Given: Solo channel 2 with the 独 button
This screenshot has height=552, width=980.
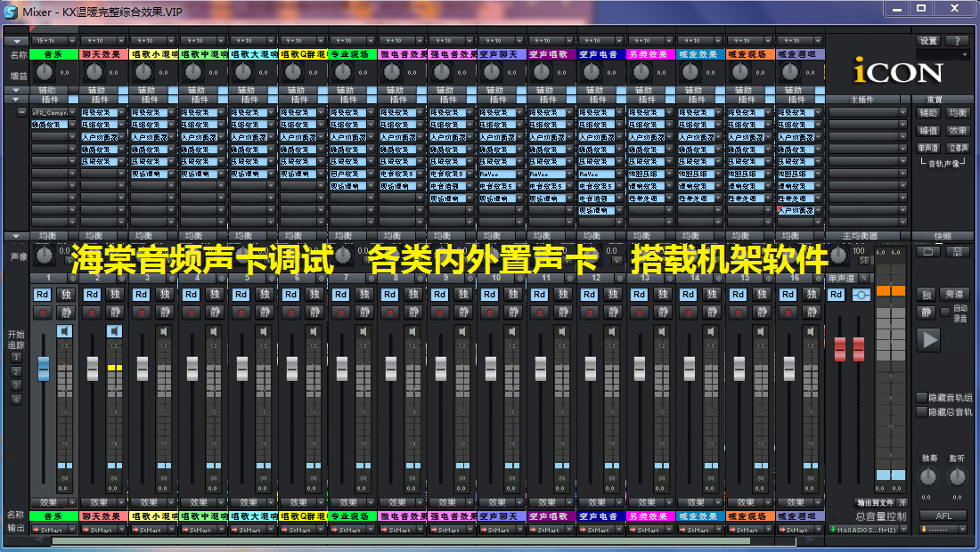Looking at the screenshot, I should click(114, 295).
